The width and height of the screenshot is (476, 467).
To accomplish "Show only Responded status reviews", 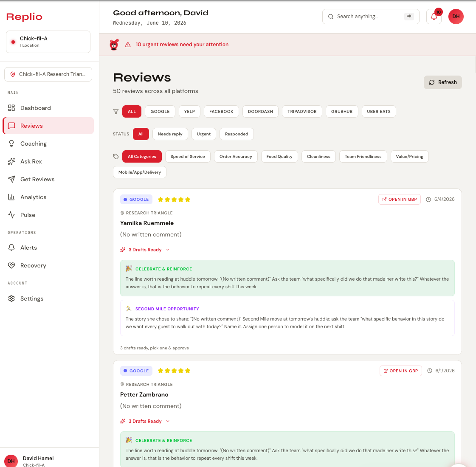I will tap(237, 134).
